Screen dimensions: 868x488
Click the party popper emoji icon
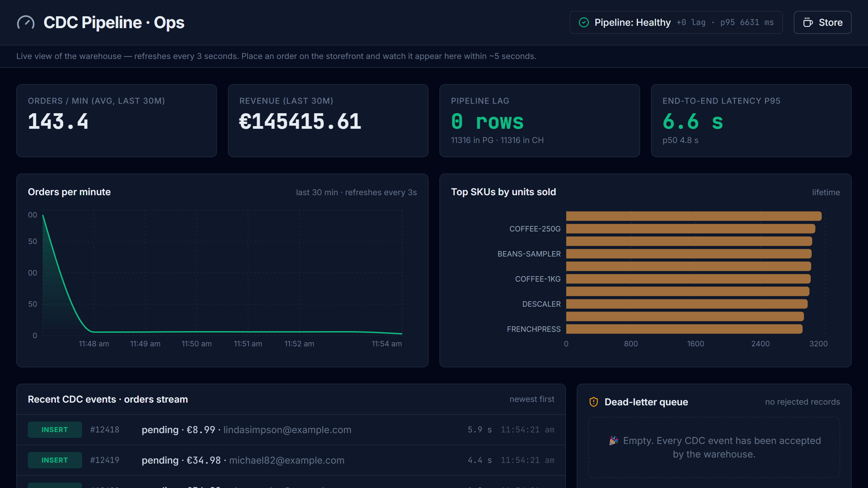(614, 441)
